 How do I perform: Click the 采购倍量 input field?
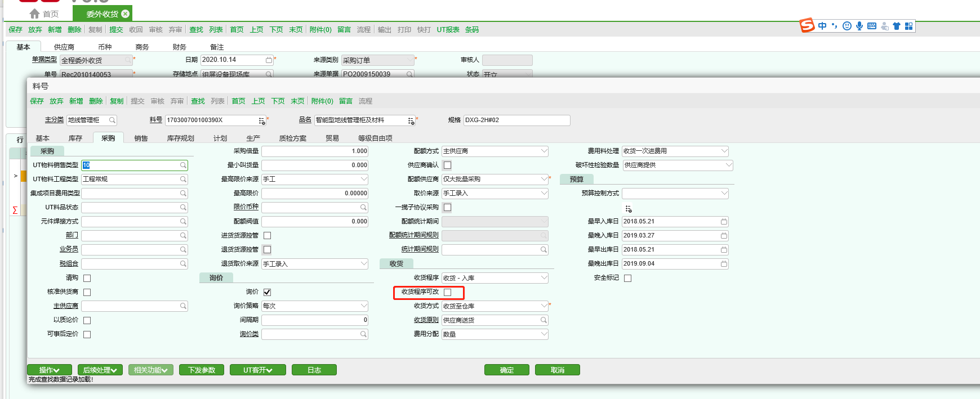tap(314, 151)
